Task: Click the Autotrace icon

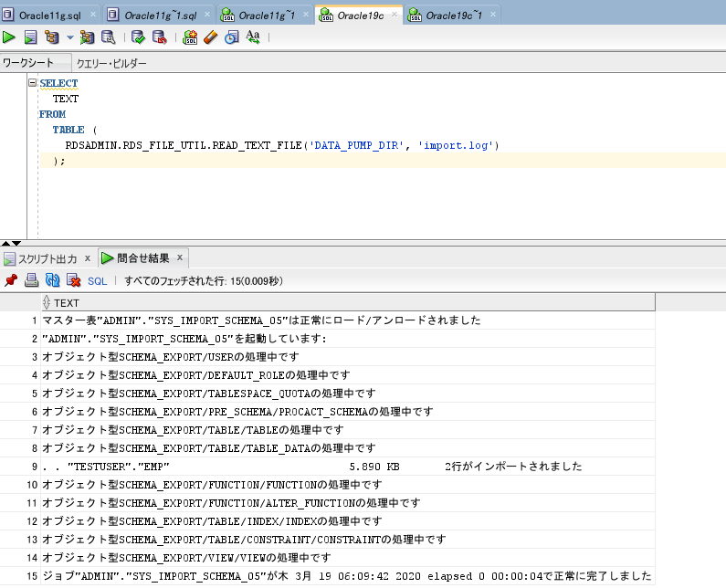Action: click(87, 37)
